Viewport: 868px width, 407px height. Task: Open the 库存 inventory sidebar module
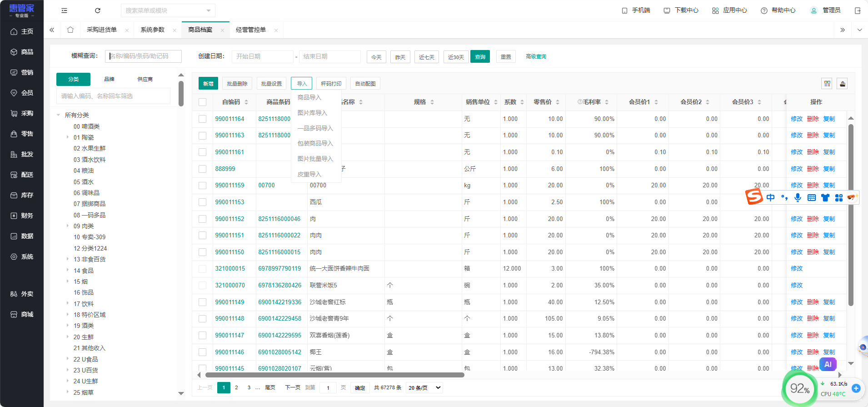coord(22,195)
